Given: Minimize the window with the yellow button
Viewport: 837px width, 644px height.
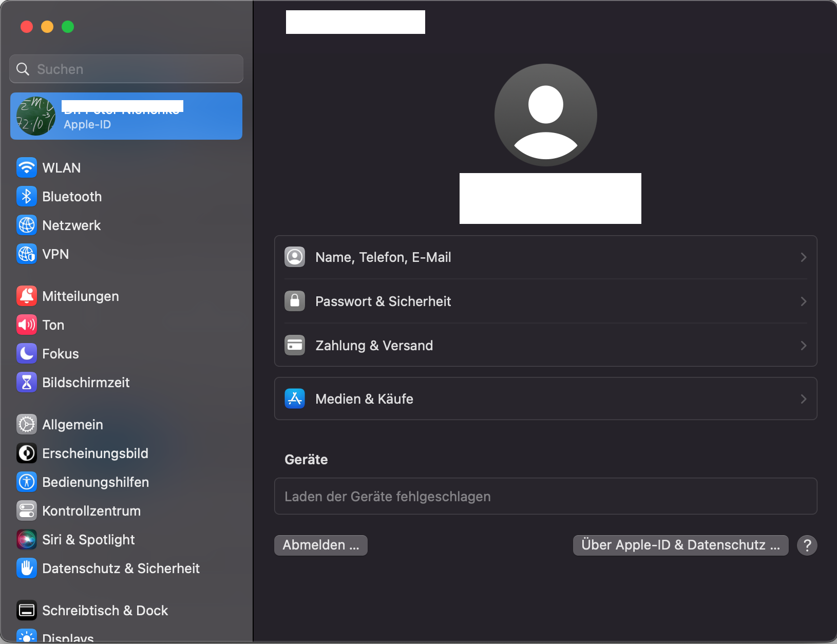Looking at the screenshot, I should point(47,27).
